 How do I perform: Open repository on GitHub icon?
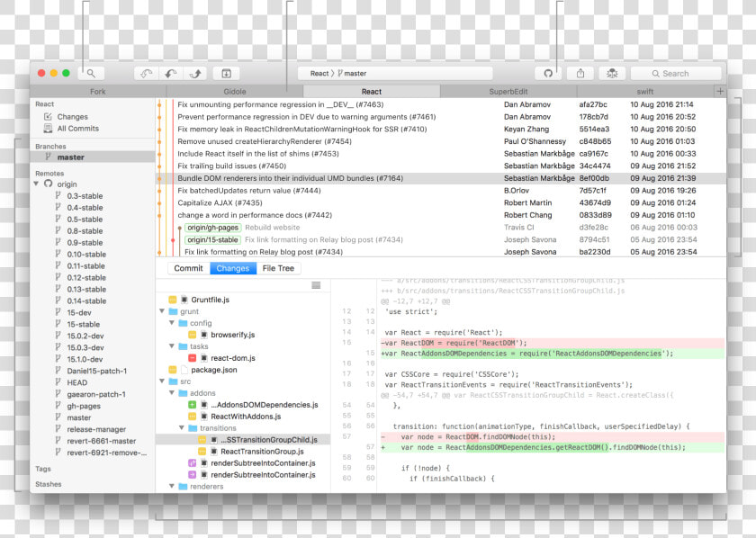pyautogui.click(x=548, y=73)
